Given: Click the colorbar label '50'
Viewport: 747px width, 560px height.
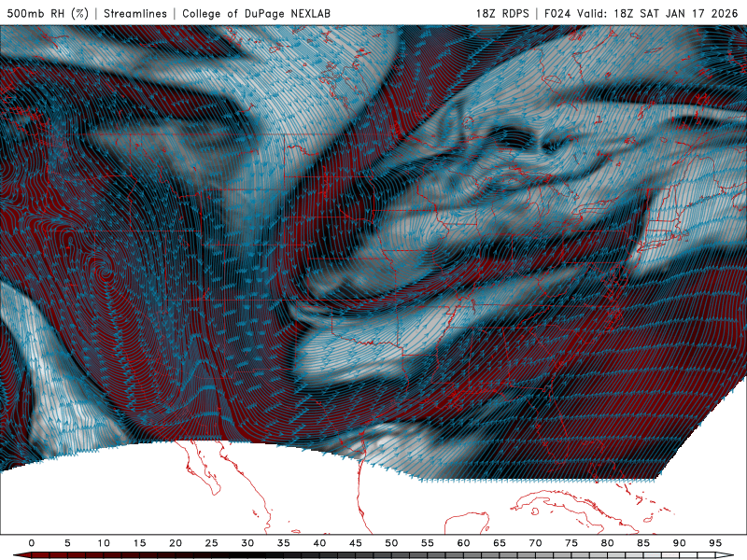Looking at the screenshot, I should [x=391, y=543].
